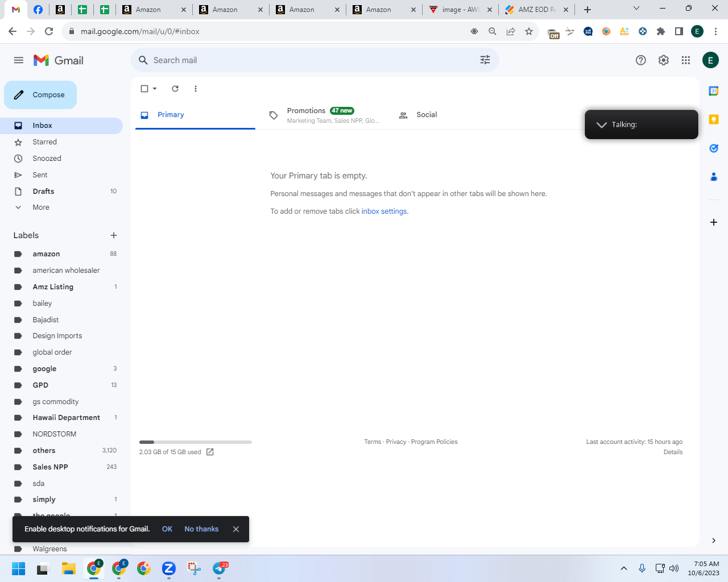This screenshot has width=728, height=582.
Task: Collapse the Talking panel chevron
Action: tap(602, 124)
